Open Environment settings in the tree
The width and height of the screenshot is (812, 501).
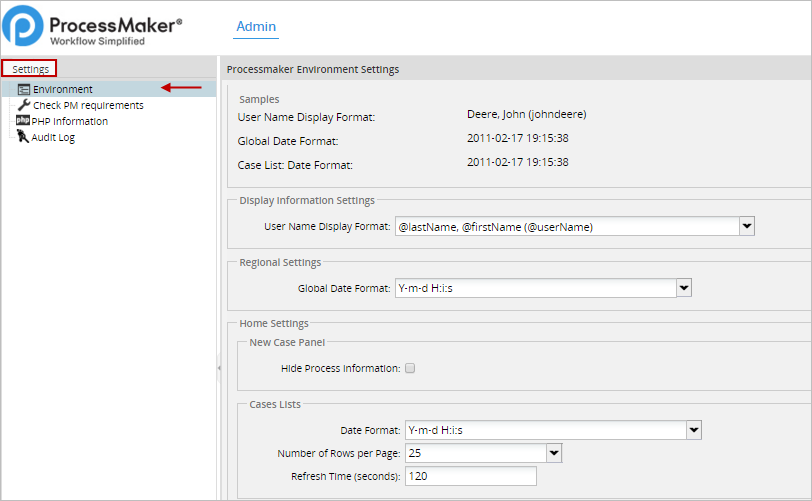click(62, 89)
